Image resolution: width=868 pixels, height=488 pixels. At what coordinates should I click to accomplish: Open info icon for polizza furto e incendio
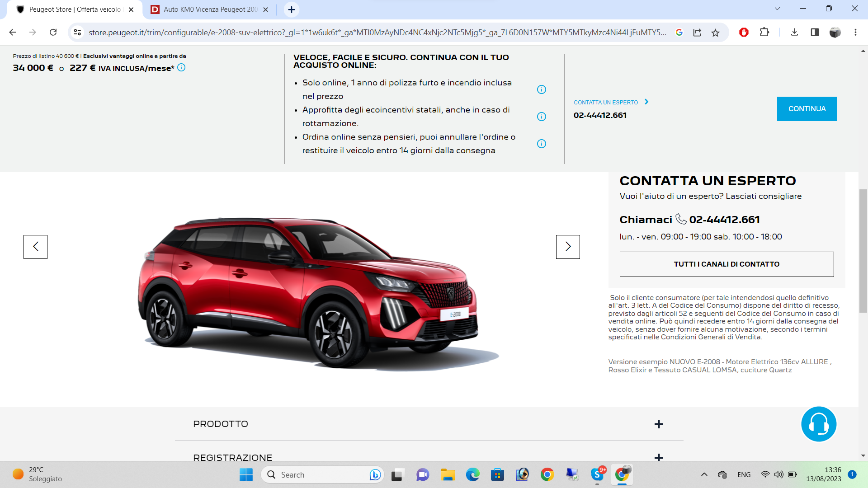(541, 89)
